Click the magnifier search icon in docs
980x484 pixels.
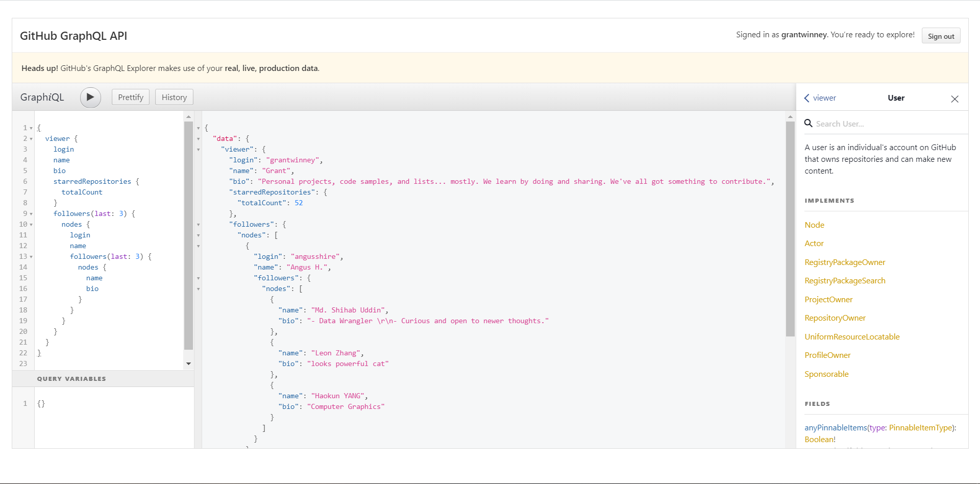[x=808, y=124]
